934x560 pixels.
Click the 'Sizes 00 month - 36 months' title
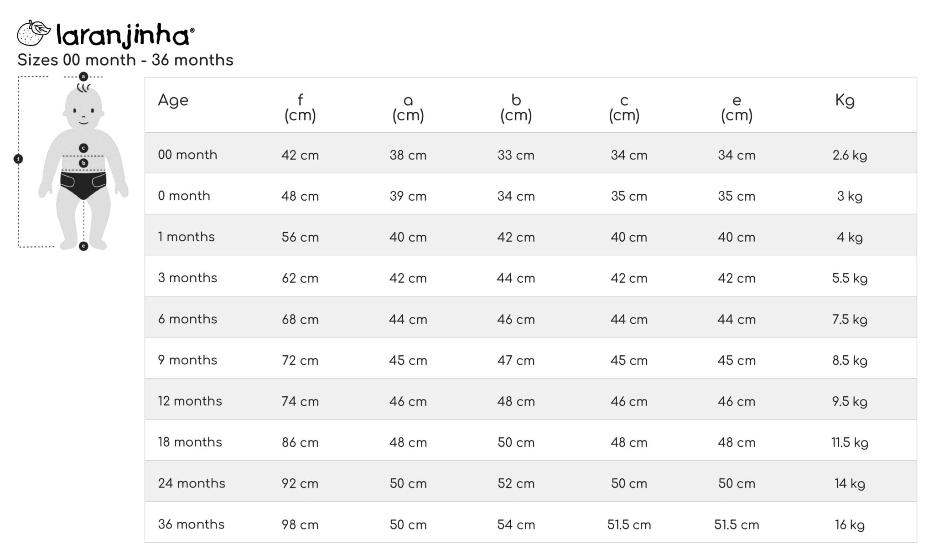(x=125, y=60)
